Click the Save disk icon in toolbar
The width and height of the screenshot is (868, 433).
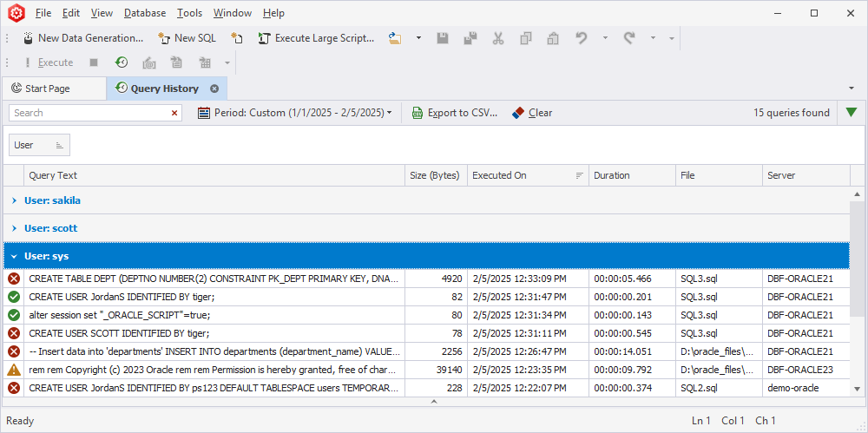coord(443,38)
